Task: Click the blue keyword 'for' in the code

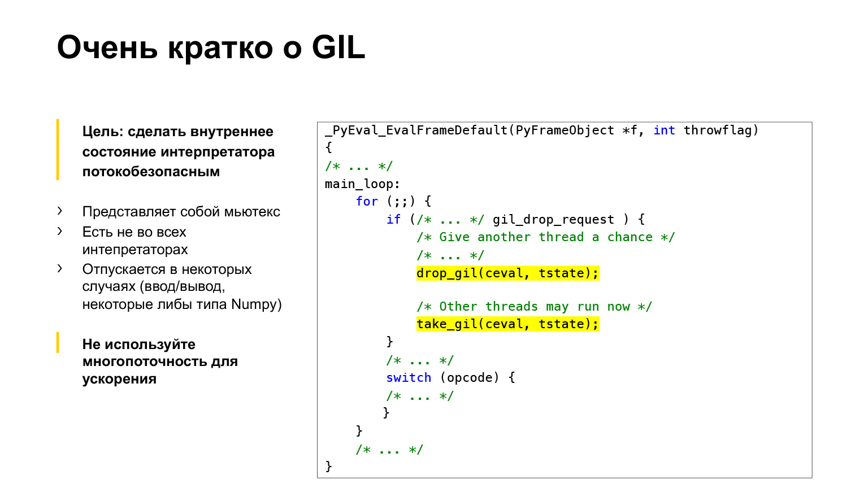Action: pos(367,201)
